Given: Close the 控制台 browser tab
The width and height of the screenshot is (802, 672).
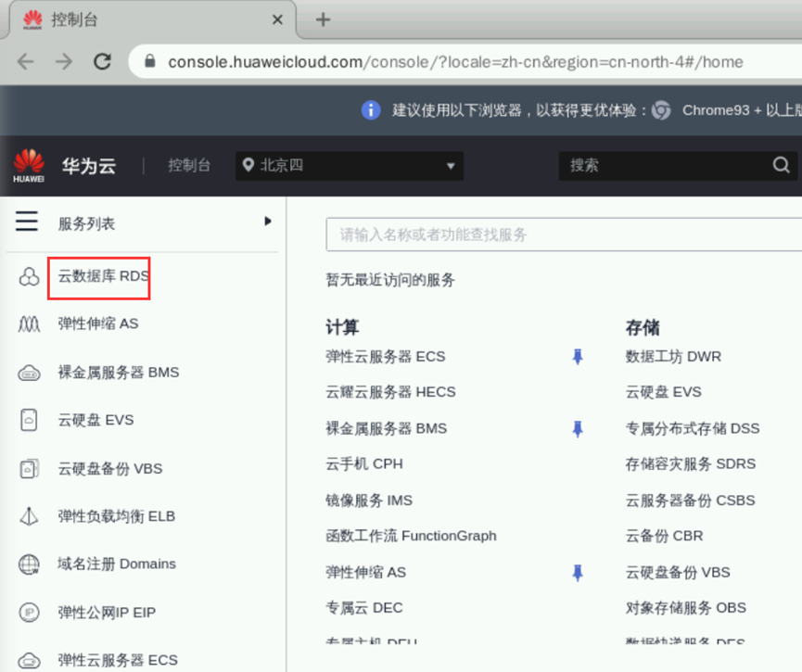Looking at the screenshot, I should [277, 20].
